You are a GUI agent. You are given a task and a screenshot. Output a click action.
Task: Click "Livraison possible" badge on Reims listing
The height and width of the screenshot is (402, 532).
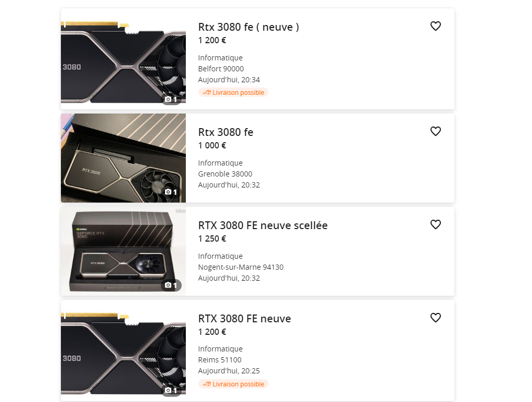coord(233,384)
